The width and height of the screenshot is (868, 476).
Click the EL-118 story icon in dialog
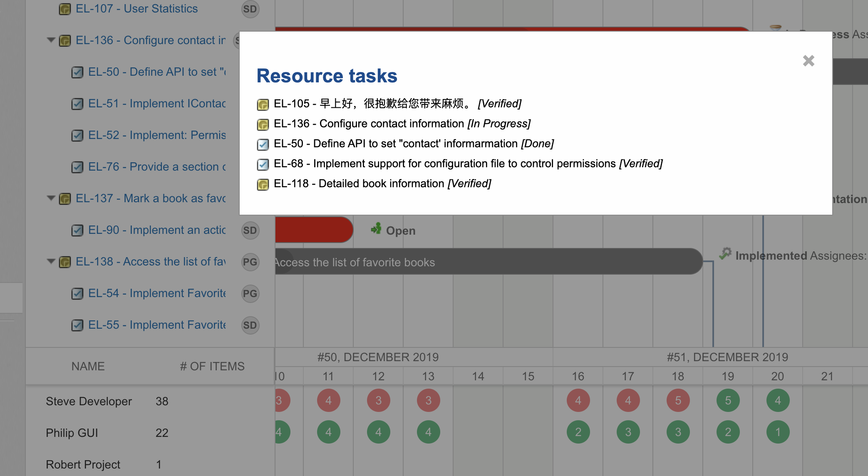263,184
